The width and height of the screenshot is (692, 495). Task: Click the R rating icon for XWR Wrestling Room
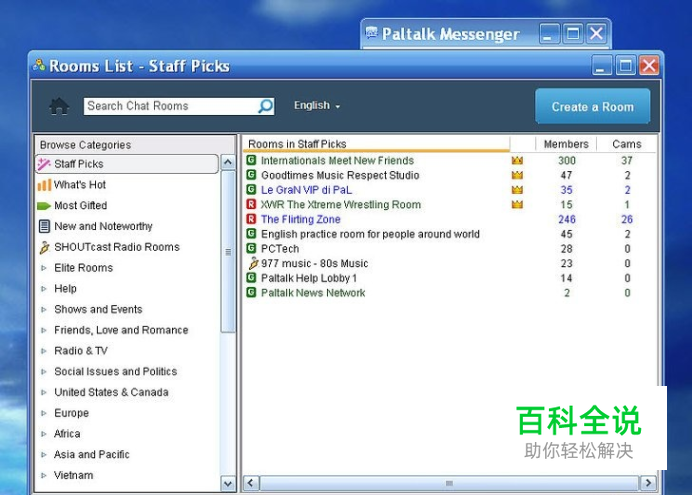(251, 204)
